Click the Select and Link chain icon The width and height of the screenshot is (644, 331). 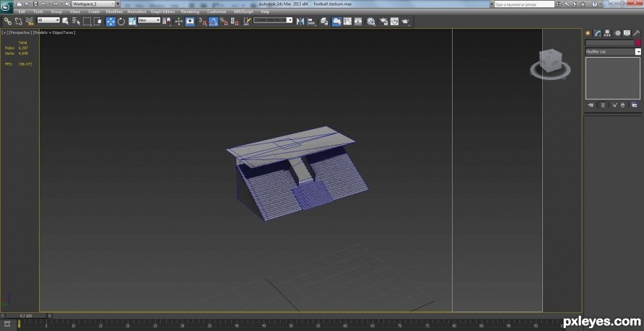pos(8,22)
